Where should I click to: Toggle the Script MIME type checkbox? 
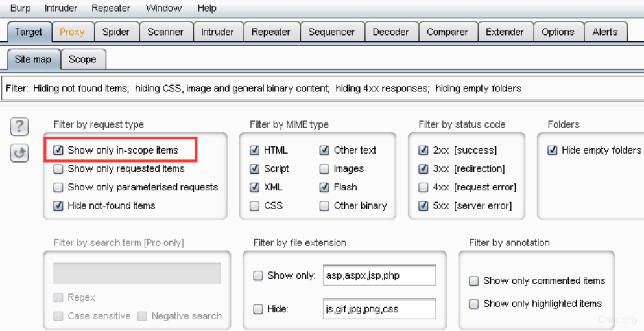point(255,168)
